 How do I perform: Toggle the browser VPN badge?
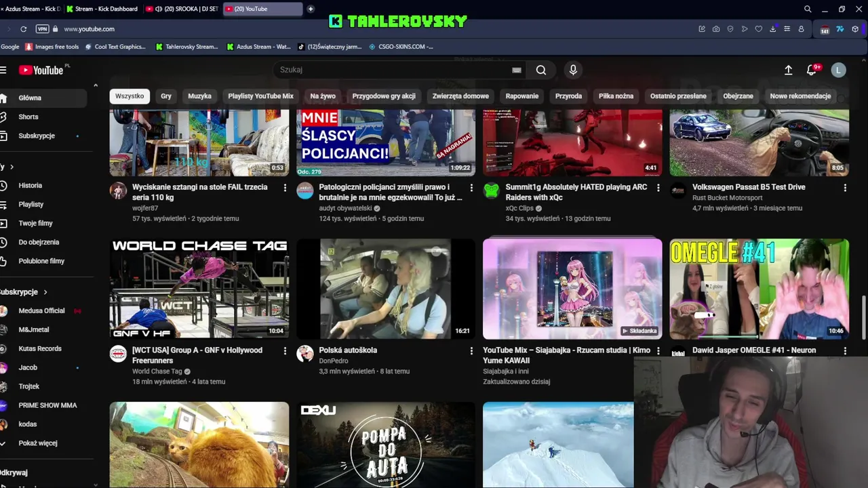[42, 29]
